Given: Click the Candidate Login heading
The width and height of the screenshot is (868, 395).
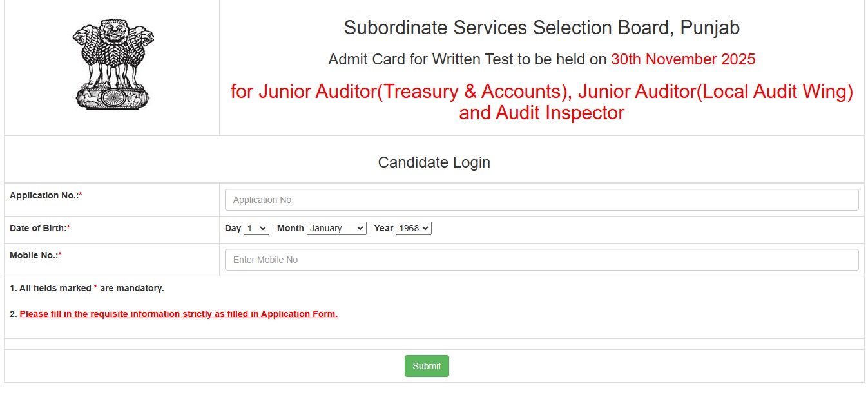Looking at the screenshot, I should point(433,162).
